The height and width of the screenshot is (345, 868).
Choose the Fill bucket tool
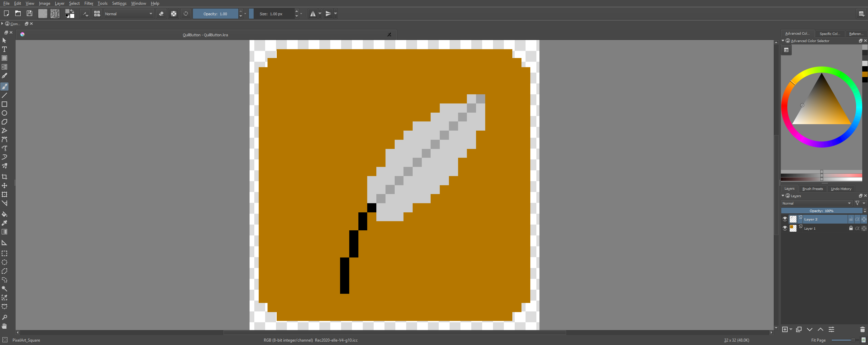click(4, 214)
